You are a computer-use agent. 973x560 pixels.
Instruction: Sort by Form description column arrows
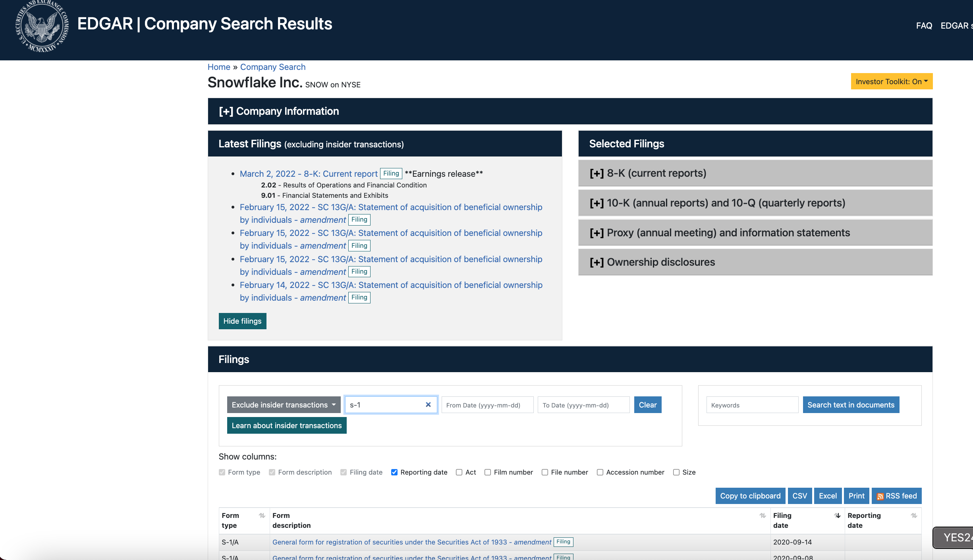(763, 516)
